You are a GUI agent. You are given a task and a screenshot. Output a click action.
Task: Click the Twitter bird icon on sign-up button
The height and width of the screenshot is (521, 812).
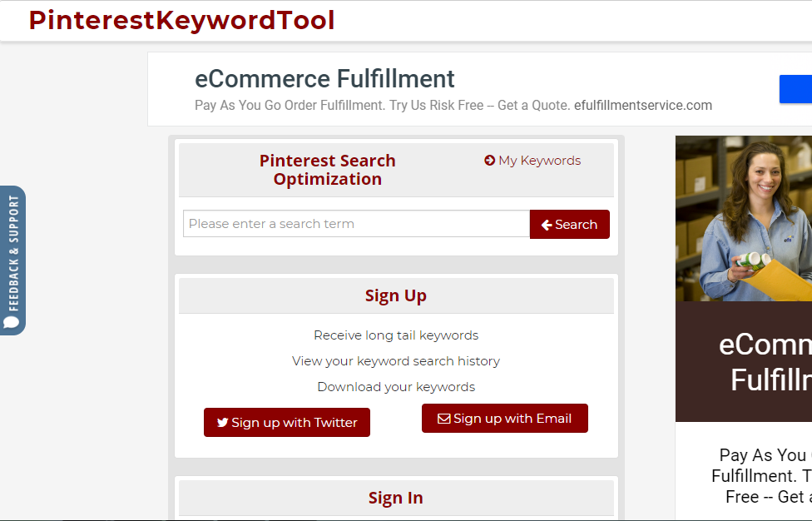tap(222, 422)
